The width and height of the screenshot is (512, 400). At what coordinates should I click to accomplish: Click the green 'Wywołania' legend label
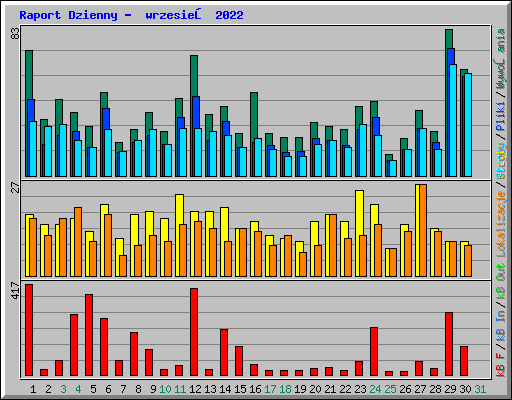click(501, 59)
